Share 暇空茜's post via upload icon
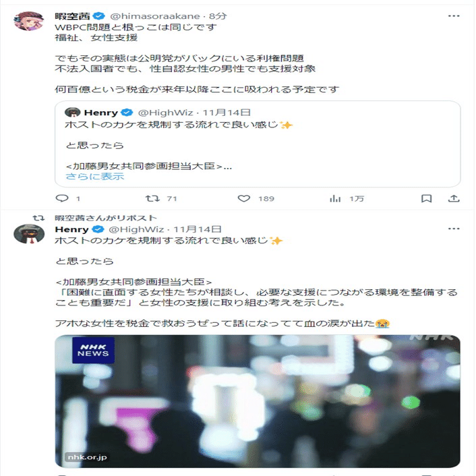 tap(454, 198)
